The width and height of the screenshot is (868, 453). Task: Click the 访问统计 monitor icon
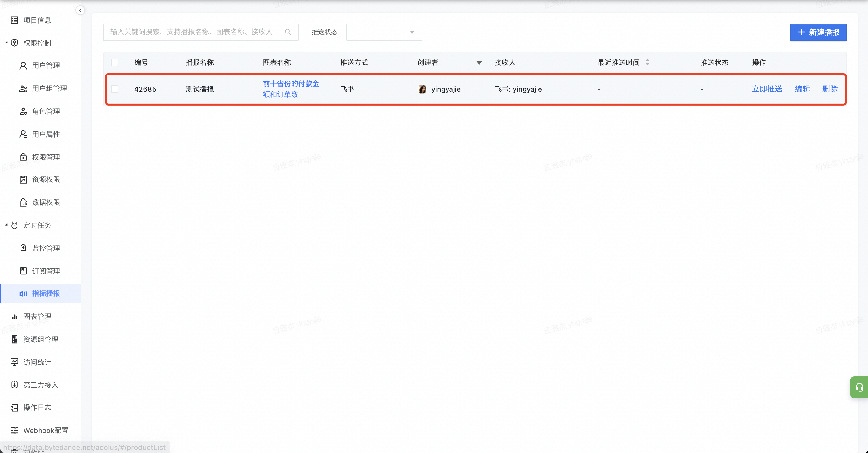14,362
